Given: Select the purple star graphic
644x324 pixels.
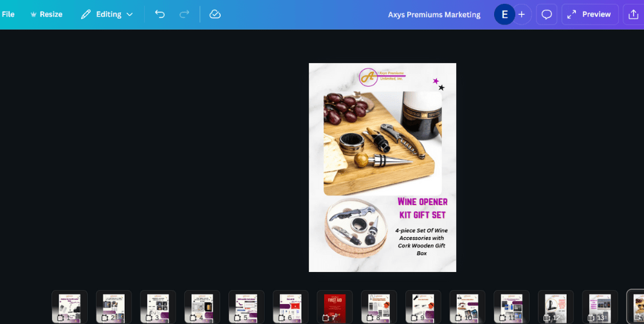Looking at the screenshot, I should [x=436, y=81].
